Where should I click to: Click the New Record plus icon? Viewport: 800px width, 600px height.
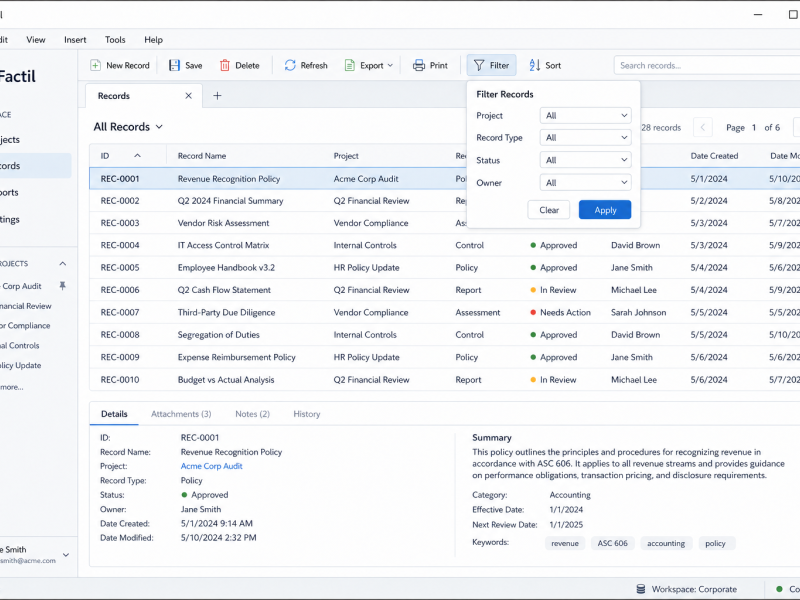95,65
